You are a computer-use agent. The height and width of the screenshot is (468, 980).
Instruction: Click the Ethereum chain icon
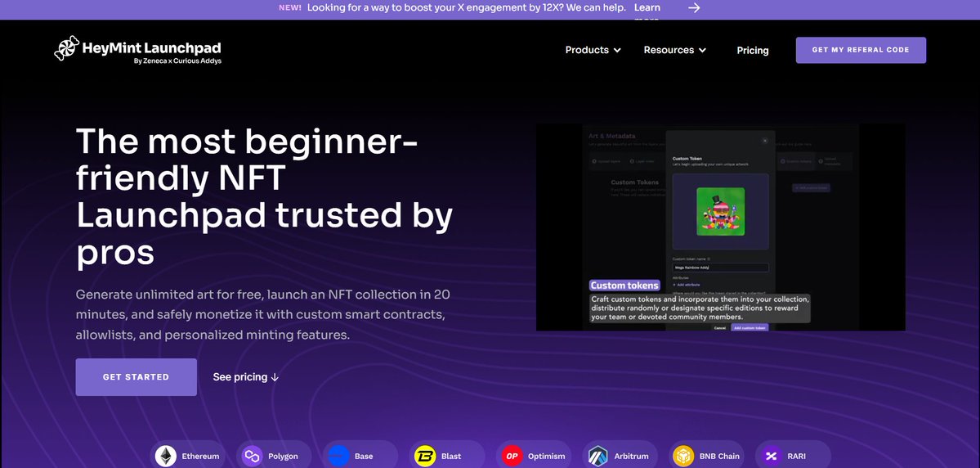pos(166,456)
